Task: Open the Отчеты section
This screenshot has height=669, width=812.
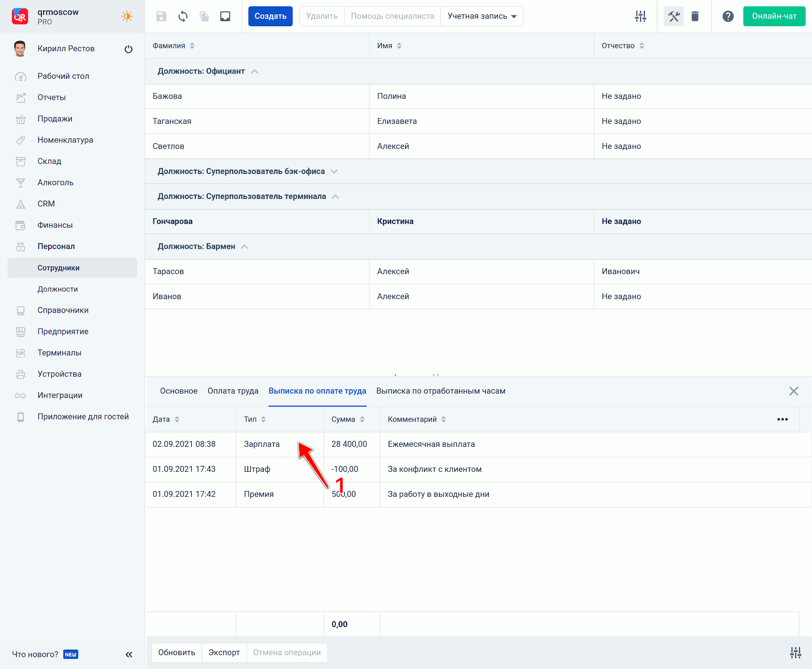Action: pyautogui.click(x=52, y=97)
